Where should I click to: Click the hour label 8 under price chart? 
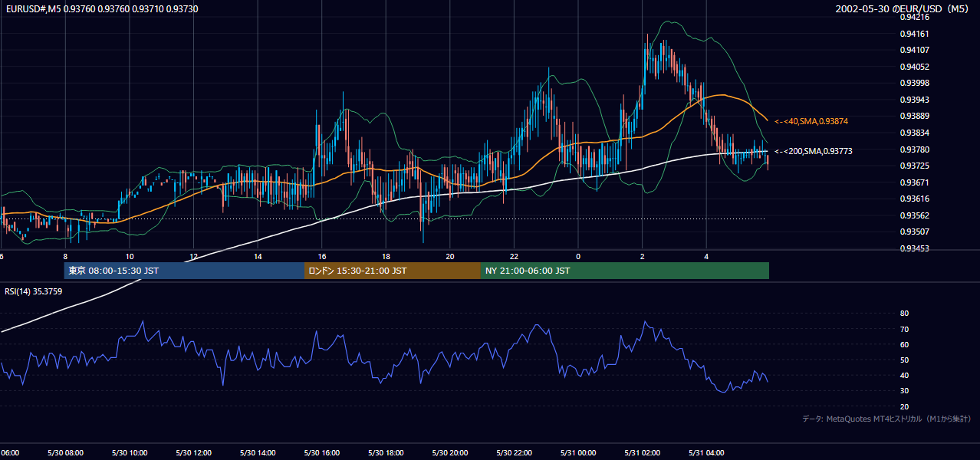[65, 257]
